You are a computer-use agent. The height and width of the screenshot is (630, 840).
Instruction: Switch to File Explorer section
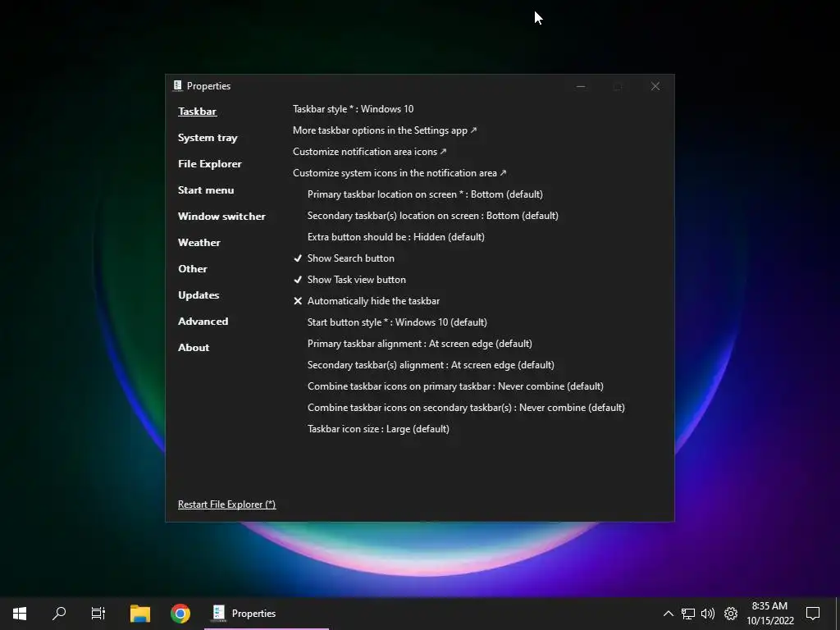pos(209,164)
